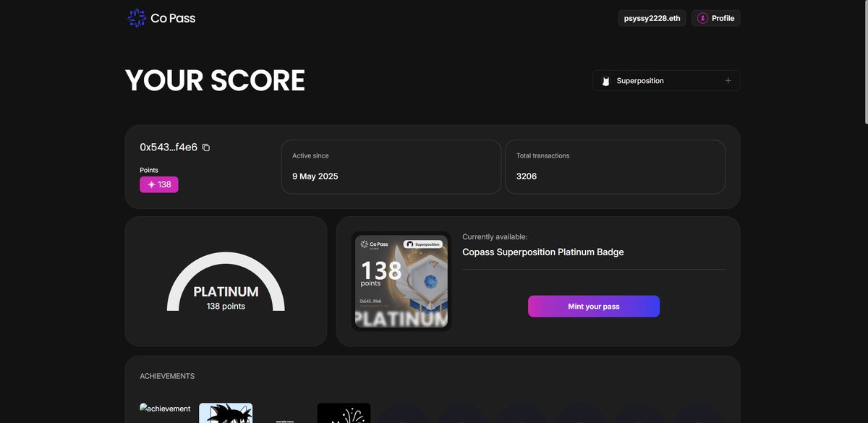Open the Superposition network selector
The width and height of the screenshot is (868, 423).
click(665, 80)
